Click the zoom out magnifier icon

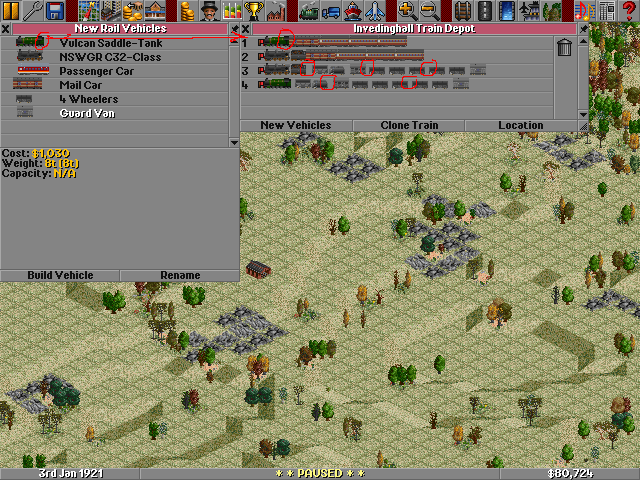(430, 11)
